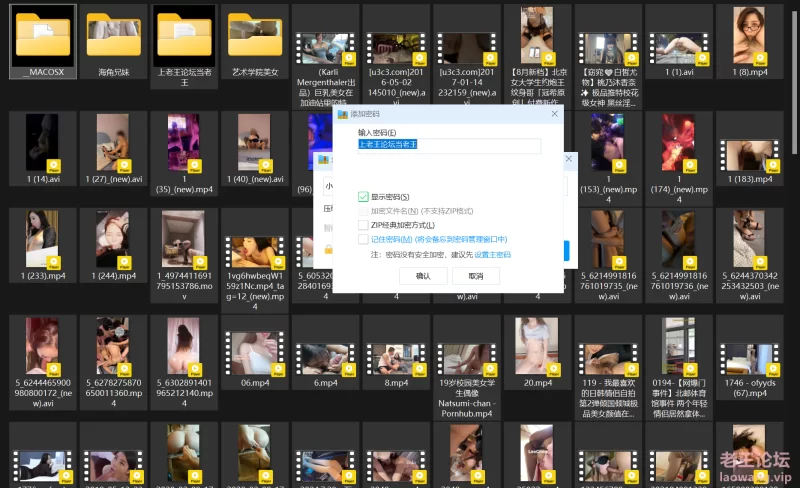
Task: Click the 确认 button in password dialog
Action: point(423,276)
